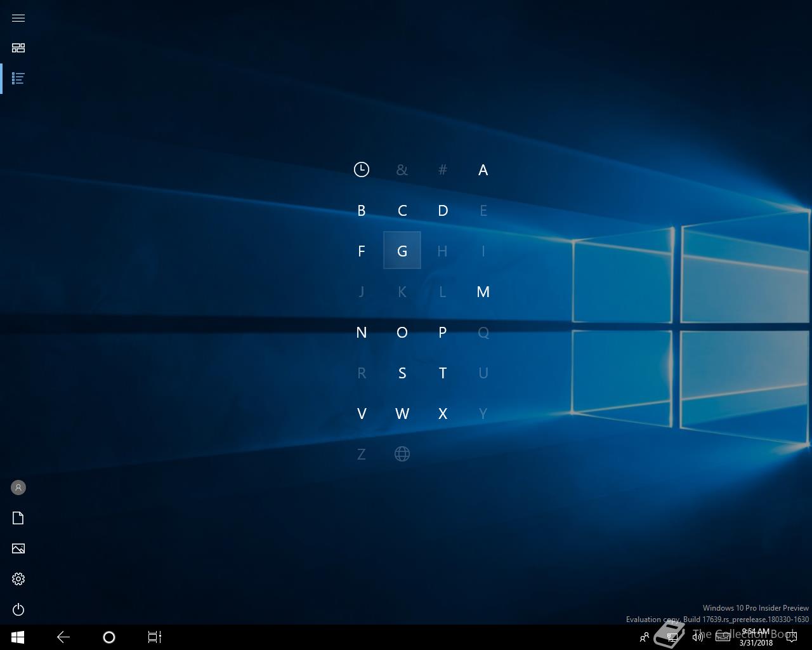Show the touch keyboard
812x650 pixels.
[723, 637]
